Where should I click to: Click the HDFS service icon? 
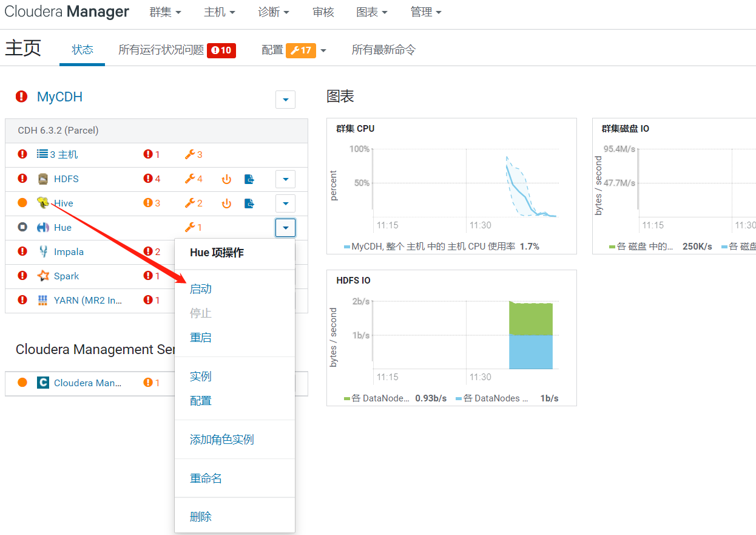coord(42,179)
